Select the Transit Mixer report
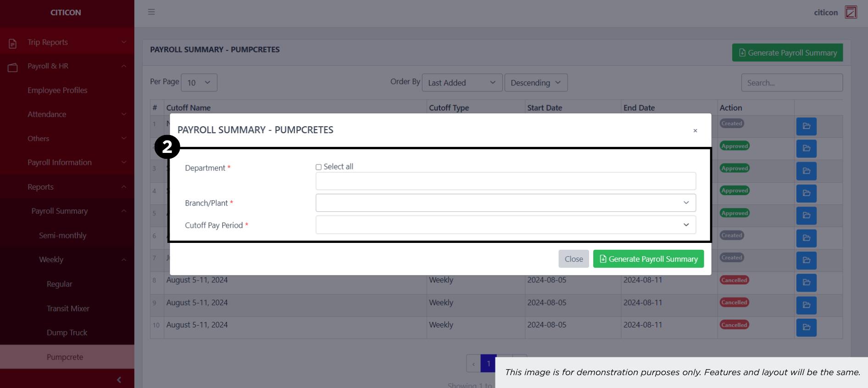 click(68, 309)
